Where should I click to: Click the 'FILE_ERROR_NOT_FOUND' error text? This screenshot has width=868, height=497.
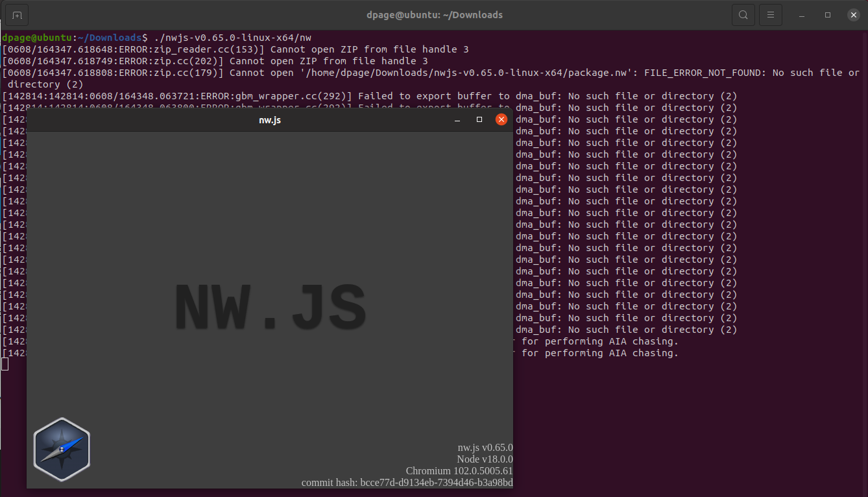click(700, 73)
